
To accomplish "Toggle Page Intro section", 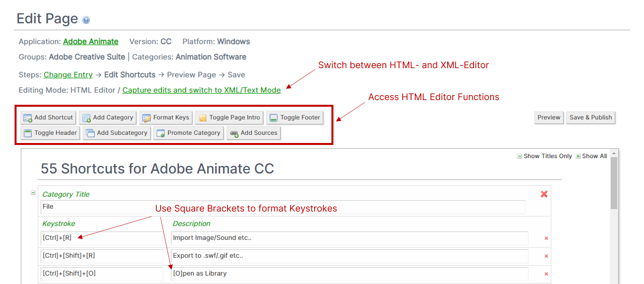I will coord(229,117).
